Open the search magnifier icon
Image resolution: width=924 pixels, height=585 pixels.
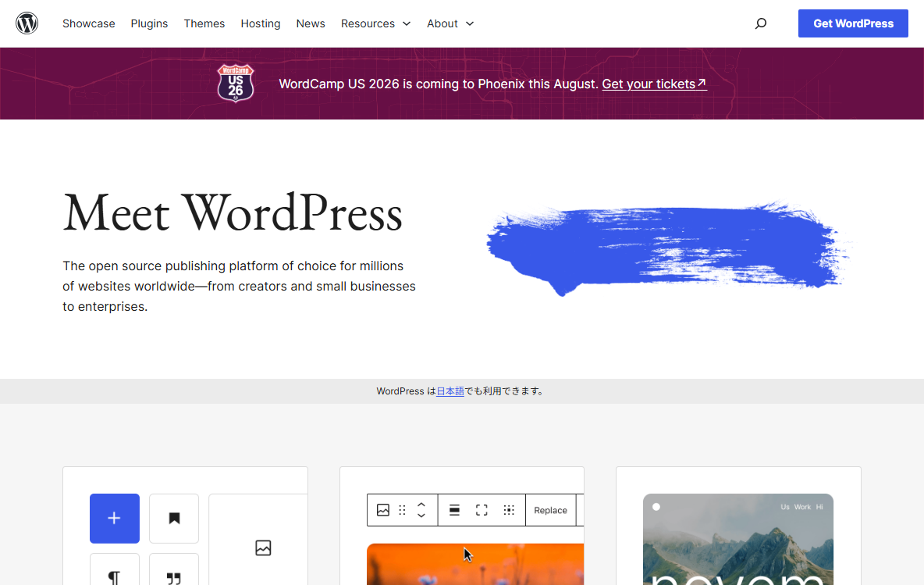click(x=761, y=23)
